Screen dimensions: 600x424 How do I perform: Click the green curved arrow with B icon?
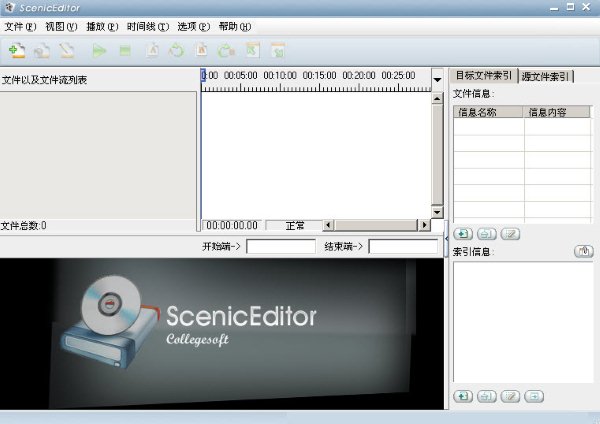pyautogui.click(x=226, y=51)
